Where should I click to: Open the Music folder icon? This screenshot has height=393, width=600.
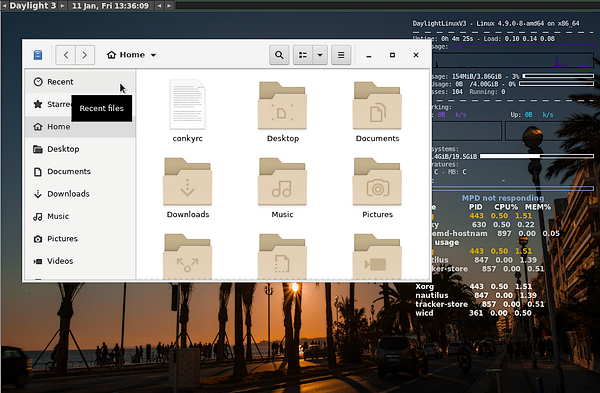coord(282,182)
